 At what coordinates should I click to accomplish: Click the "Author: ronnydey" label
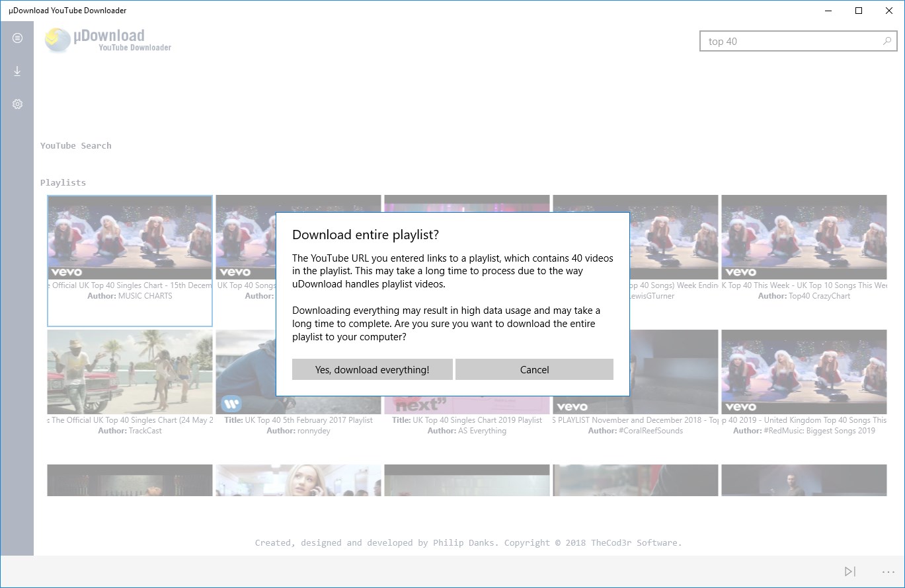click(x=298, y=431)
